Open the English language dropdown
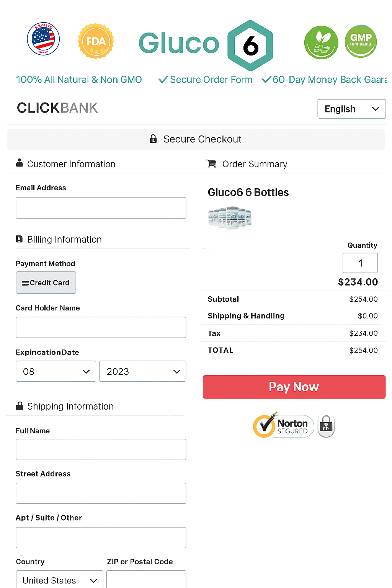 [351, 109]
